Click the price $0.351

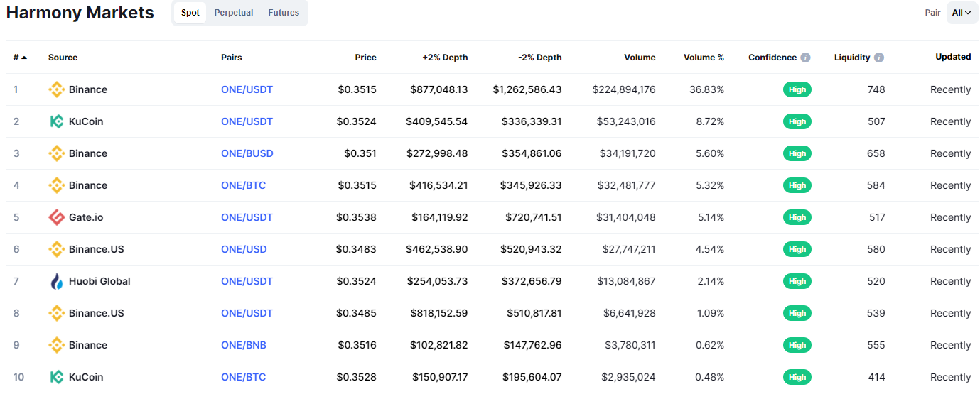(360, 153)
